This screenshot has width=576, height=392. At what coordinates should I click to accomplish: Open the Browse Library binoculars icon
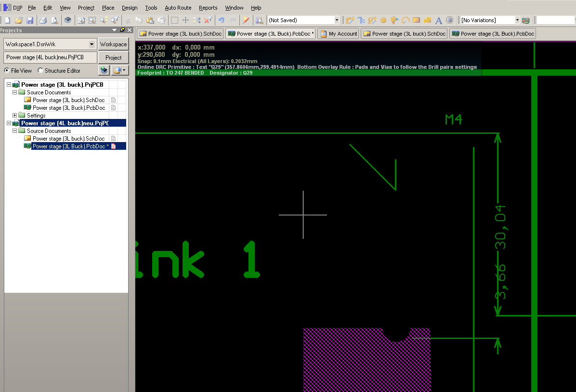(260, 20)
